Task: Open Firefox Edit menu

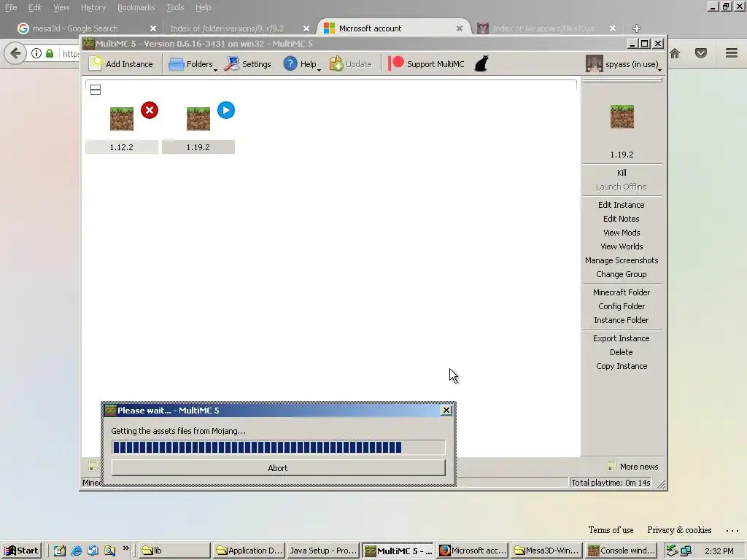Action: tap(35, 7)
